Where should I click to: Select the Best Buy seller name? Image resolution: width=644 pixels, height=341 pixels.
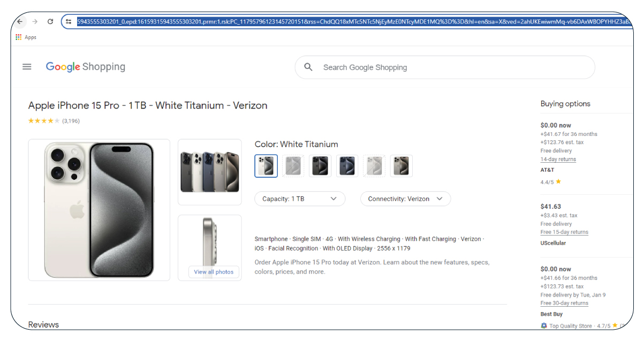551,314
